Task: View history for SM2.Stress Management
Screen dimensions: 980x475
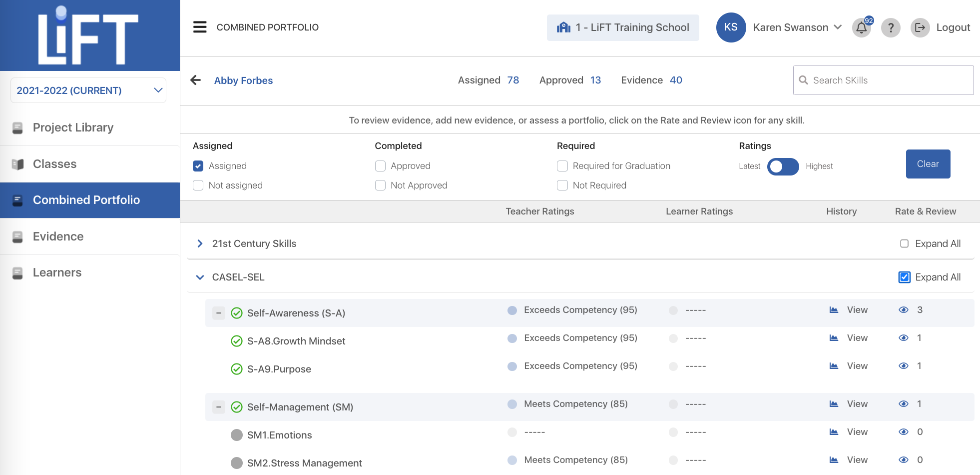Action: [x=857, y=460]
